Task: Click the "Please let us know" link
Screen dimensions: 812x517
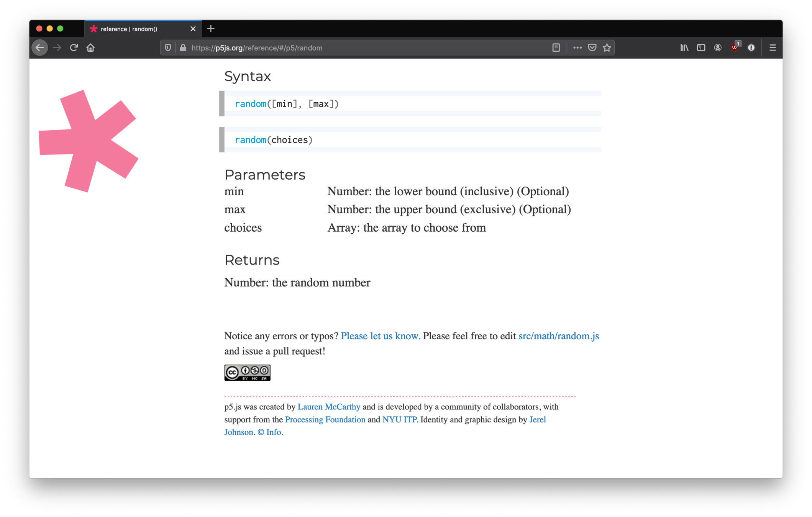Action: coord(380,336)
